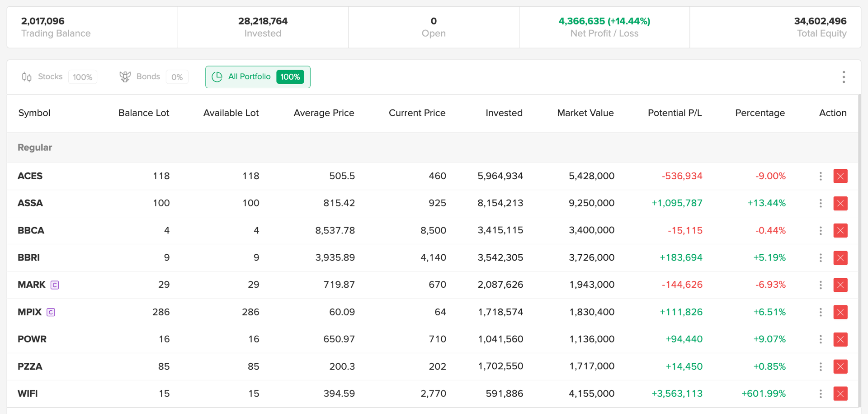Click the Total Equity value 34,602,496

point(820,21)
